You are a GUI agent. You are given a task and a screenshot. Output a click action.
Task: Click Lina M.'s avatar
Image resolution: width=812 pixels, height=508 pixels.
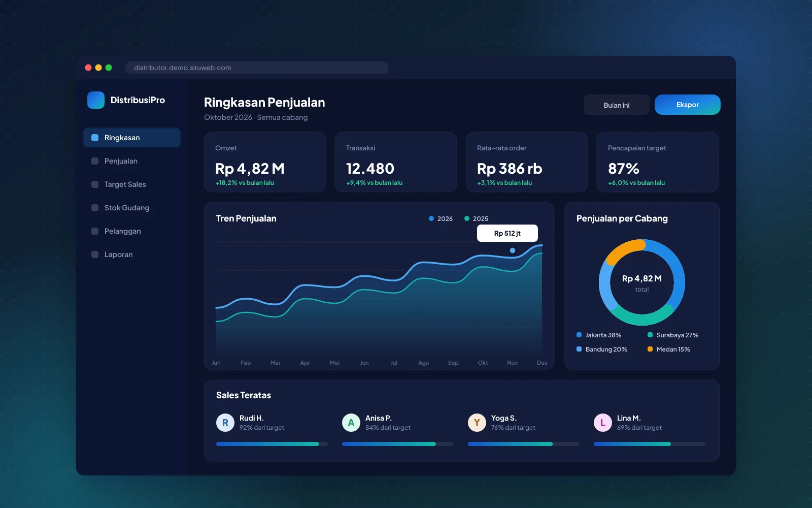pos(603,423)
